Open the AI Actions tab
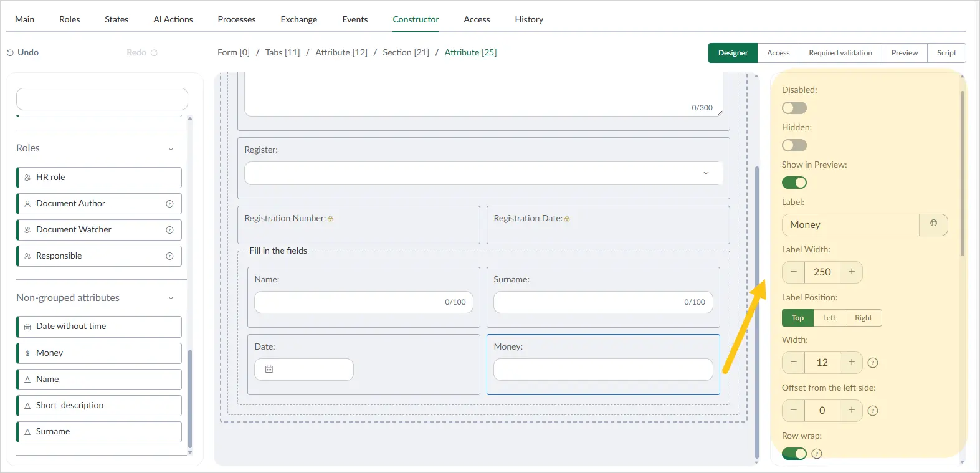The width and height of the screenshot is (980, 473). click(x=173, y=19)
